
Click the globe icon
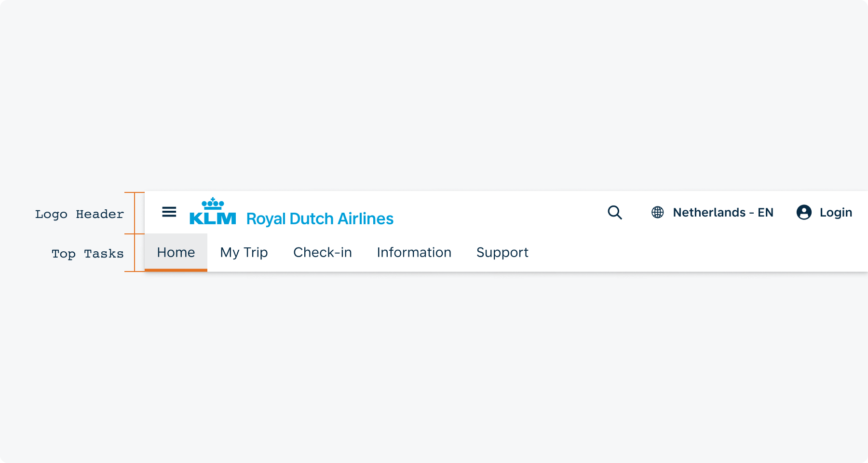(658, 212)
